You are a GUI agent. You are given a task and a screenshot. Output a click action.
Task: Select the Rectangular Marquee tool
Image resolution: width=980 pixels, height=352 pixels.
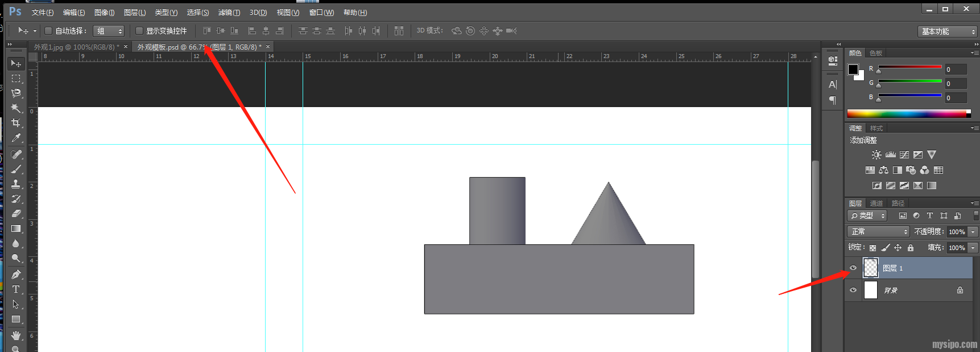[x=16, y=79]
